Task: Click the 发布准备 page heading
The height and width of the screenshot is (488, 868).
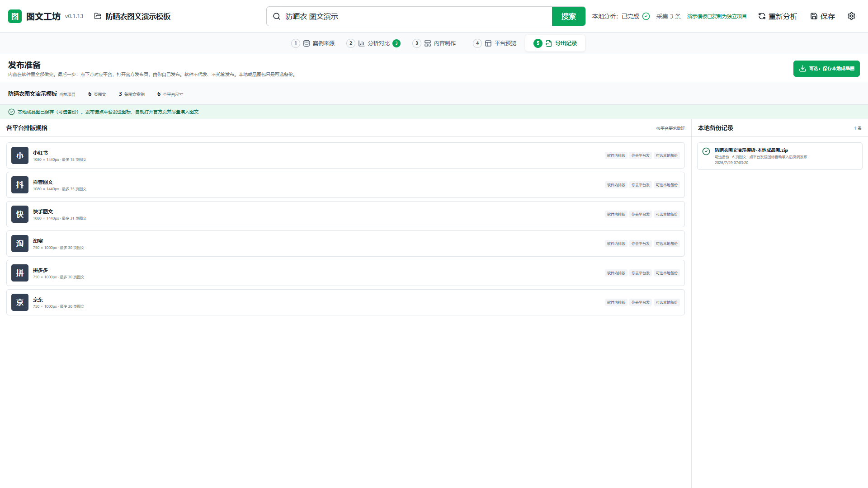Action: pyautogui.click(x=24, y=65)
